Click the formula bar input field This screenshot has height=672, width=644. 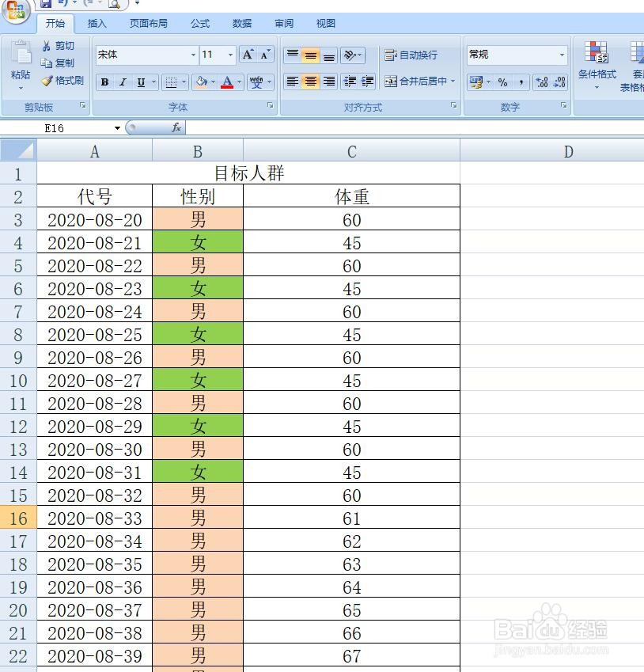point(415,127)
